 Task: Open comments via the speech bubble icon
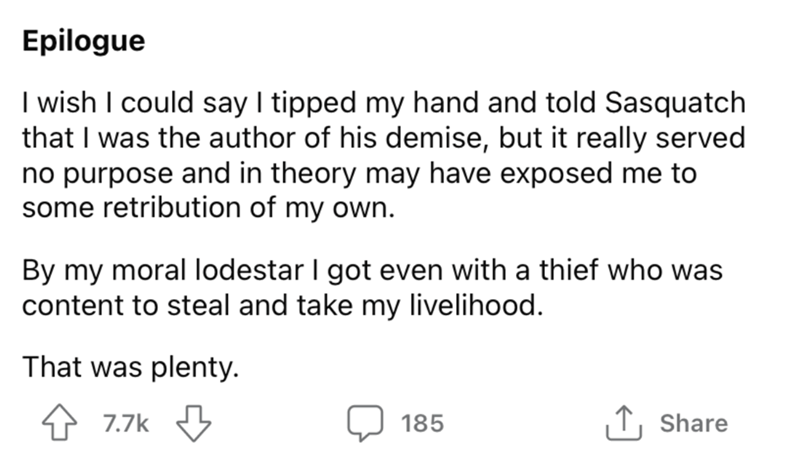tap(369, 423)
